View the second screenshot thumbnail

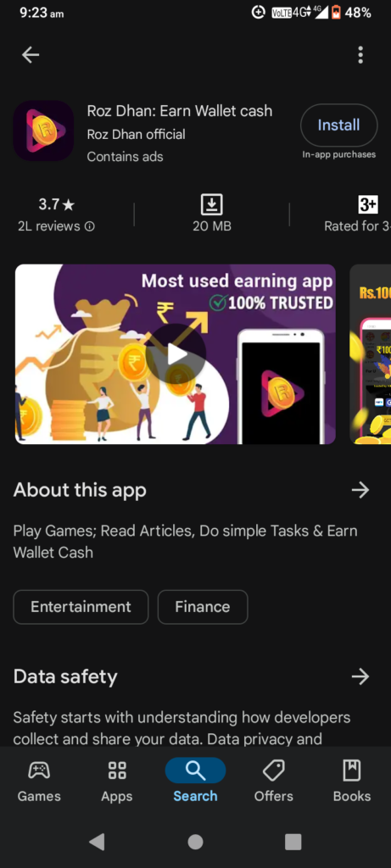tap(370, 354)
